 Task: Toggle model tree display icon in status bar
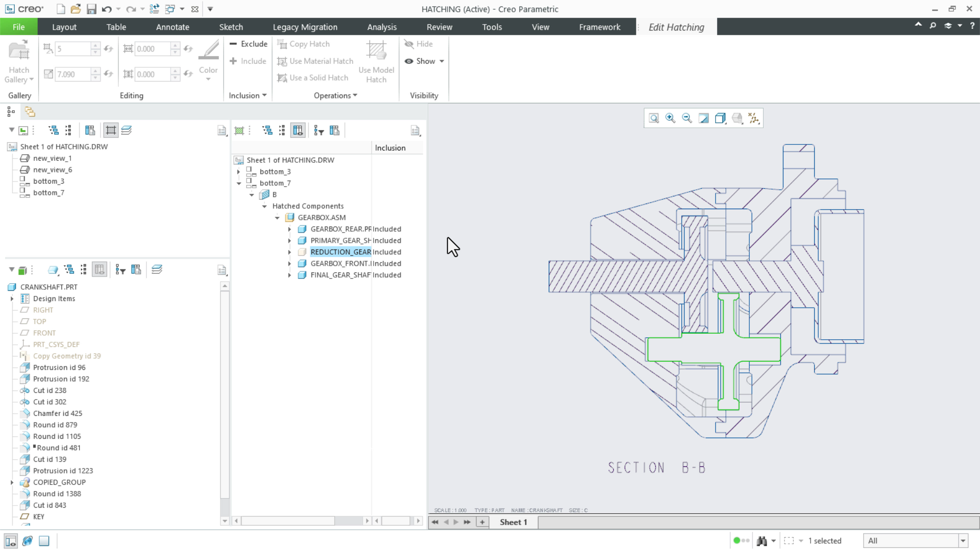click(11, 541)
